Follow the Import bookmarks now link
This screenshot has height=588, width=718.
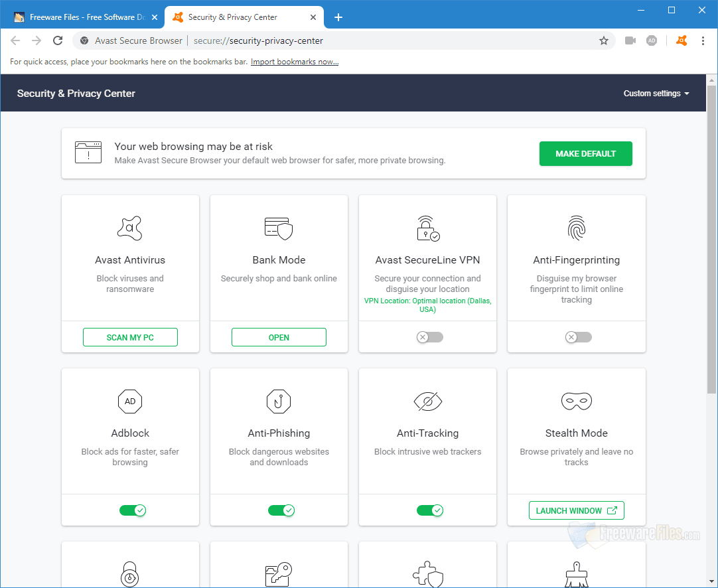coord(294,61)
